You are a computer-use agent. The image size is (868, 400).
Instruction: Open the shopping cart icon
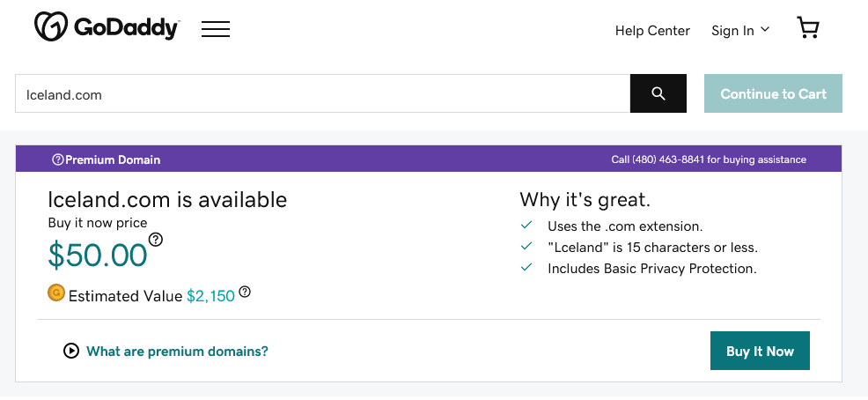pyautogui.click(x=807, y=27)
